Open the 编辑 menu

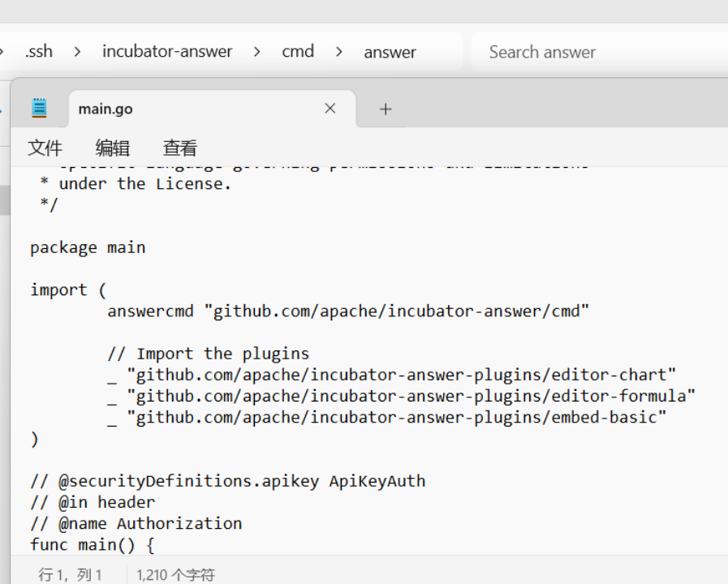(x=112, y=148)
